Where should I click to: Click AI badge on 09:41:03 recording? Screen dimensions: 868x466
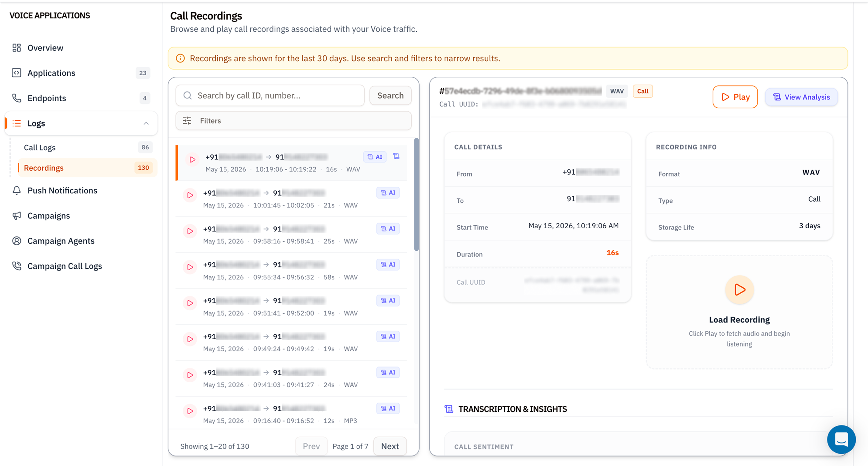pyautogui.click(x=388, y=373)
